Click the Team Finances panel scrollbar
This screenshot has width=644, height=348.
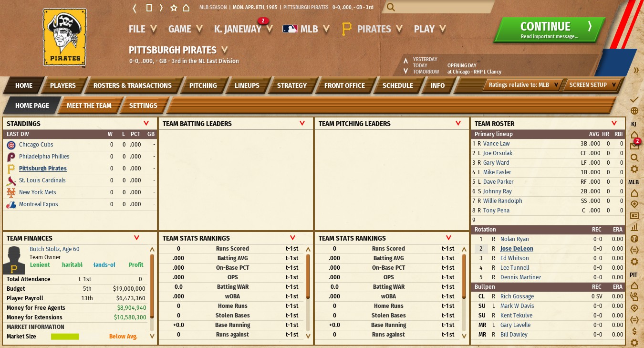(152, 286)
